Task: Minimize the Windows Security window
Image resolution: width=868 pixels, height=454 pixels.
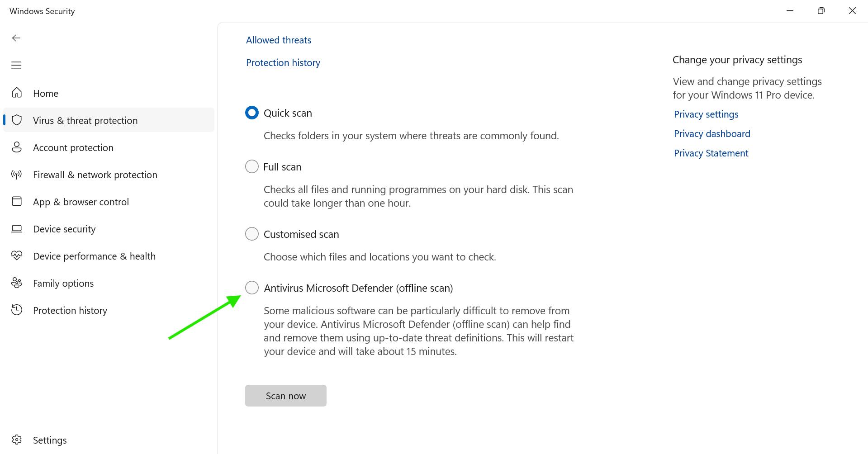Action: coord(790,11)
